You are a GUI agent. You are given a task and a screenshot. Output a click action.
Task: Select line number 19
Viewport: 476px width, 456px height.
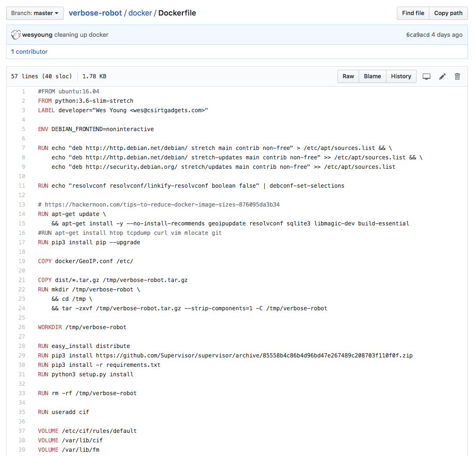click(22, 261)
